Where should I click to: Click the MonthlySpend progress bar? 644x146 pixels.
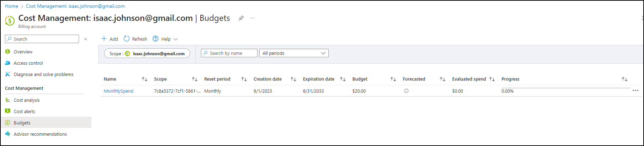tap(566, 88)
